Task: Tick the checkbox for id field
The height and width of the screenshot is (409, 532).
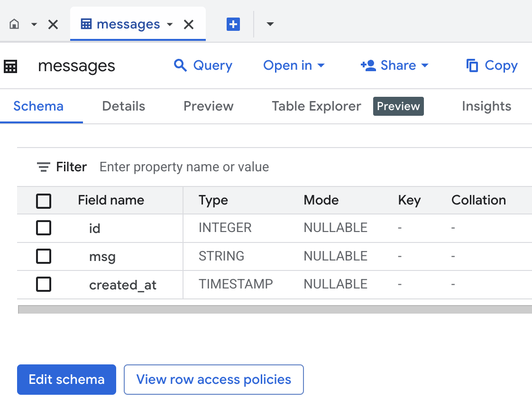Action: click(x=44, y=228)
